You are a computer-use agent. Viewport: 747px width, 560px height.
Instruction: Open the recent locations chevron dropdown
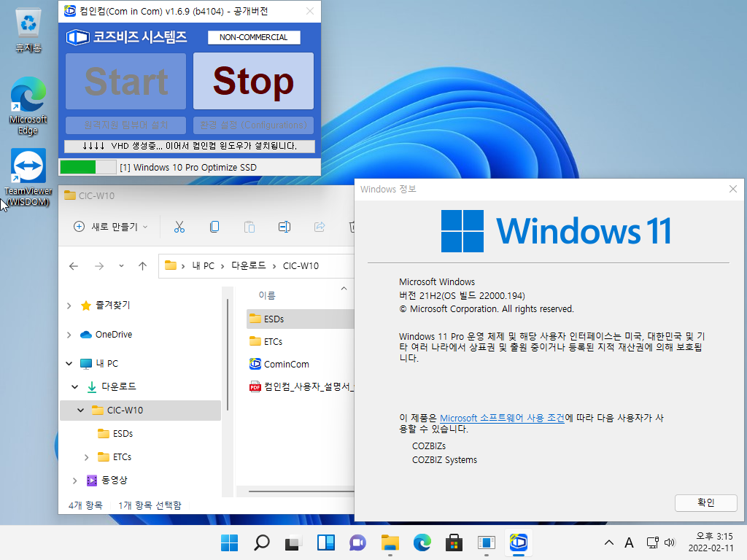pyautogui.click(x=122, y=266)
